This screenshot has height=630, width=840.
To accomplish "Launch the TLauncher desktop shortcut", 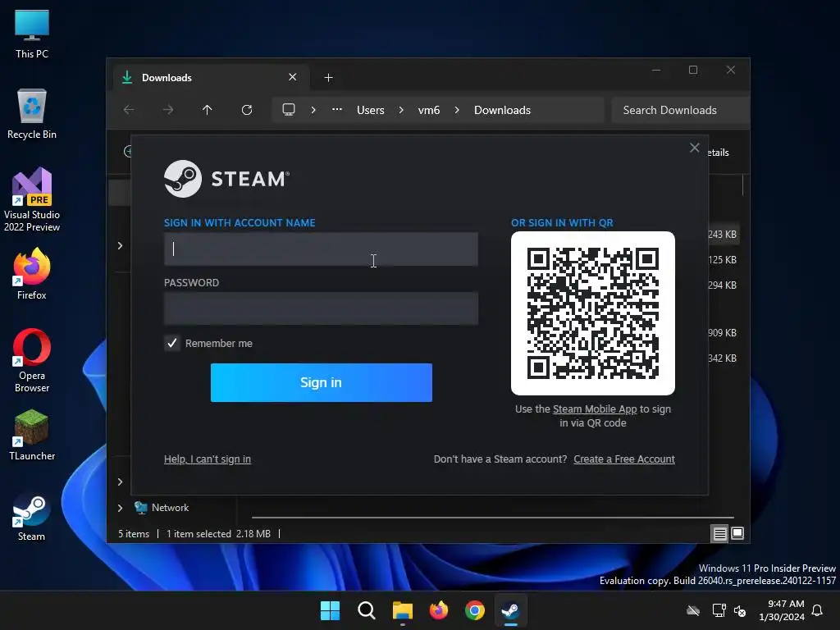I will [x=32, y=435].
